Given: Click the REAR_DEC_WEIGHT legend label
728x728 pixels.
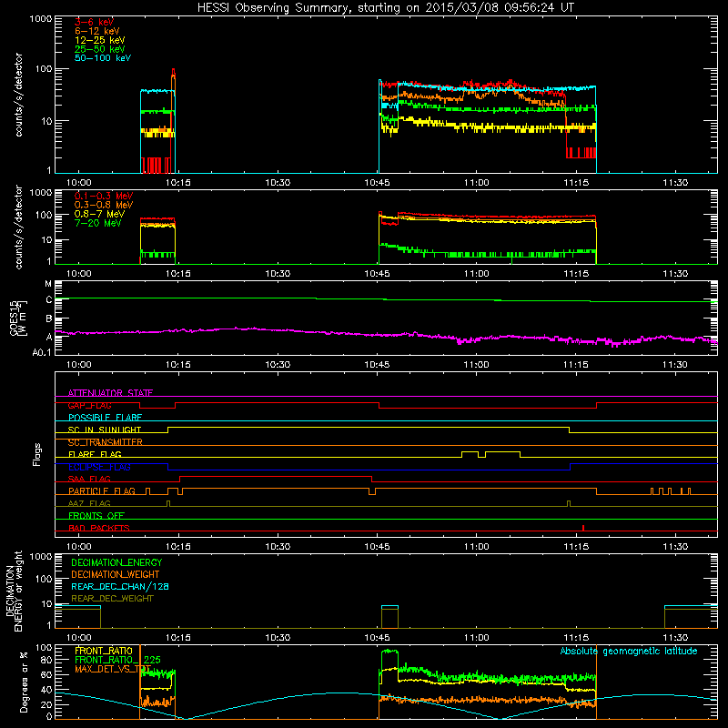Looking at the screenshot, I should [112, 599].
